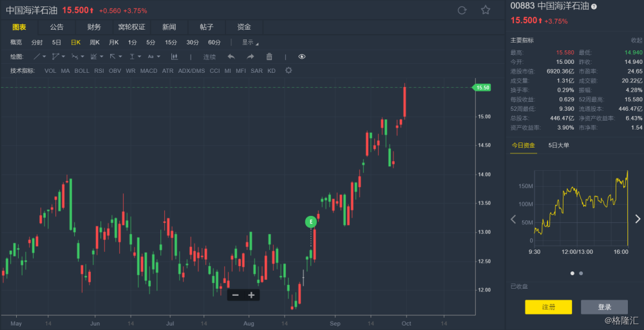This screenshot has width=644, height=330.
Task: Select the channel/polyline drawing tool
Action: point(56,57)
